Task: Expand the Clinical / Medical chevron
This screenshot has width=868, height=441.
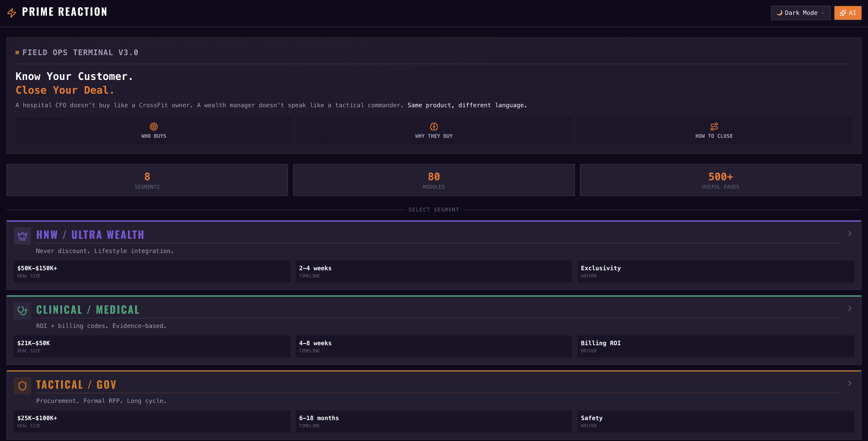Action: [x=849, y=309]
